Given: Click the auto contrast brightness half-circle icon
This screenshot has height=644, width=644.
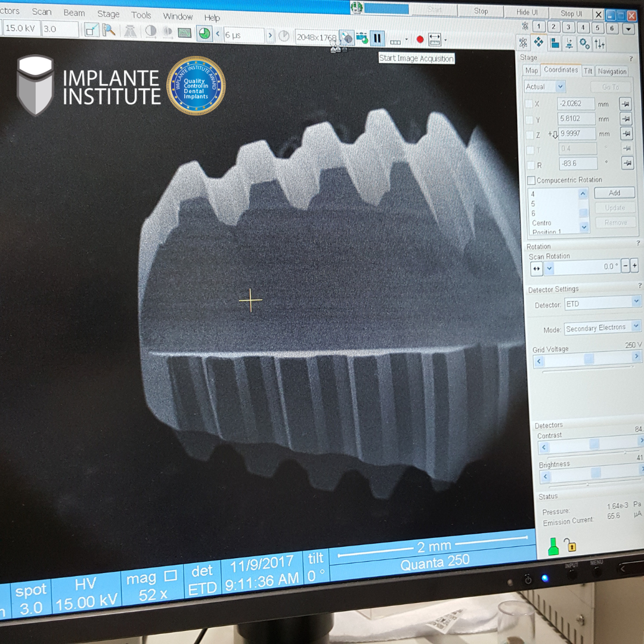Looking at the screenshot, I should 151,31.
